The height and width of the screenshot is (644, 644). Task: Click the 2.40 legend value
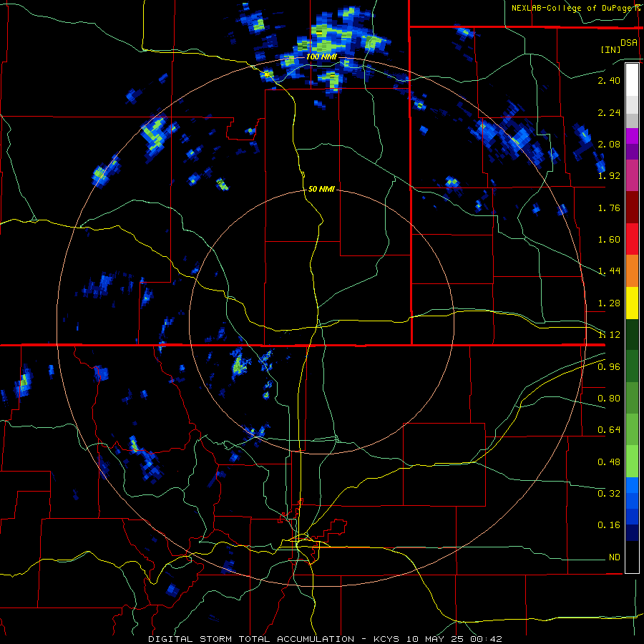coord(609,80)
